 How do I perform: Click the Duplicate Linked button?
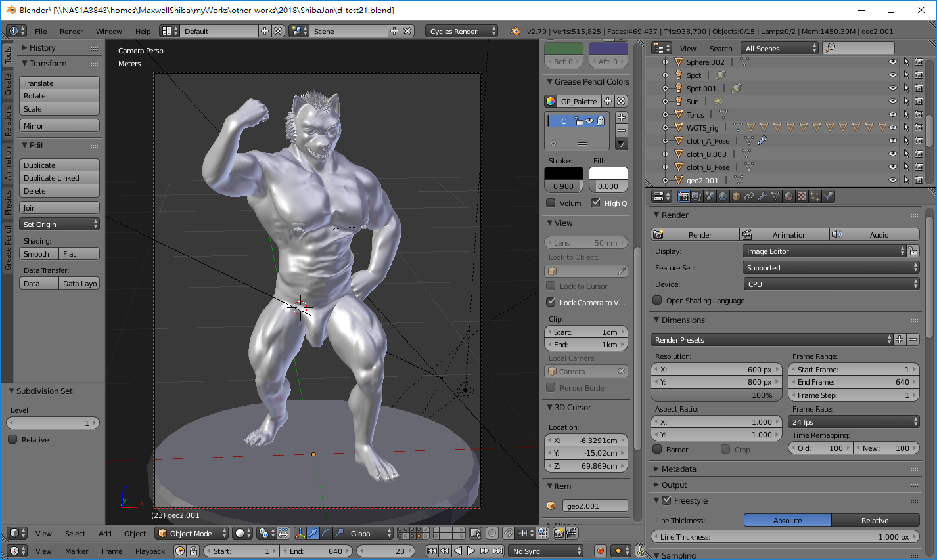click(59, 178)
